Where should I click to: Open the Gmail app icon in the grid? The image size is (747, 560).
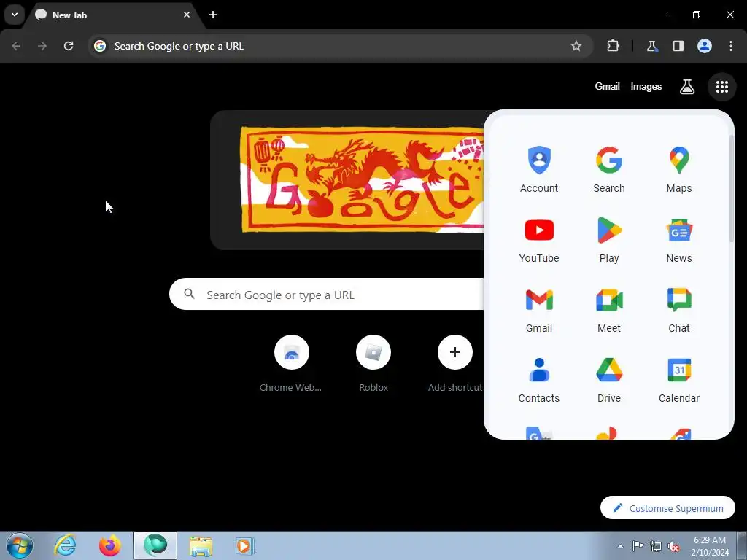pyautogui.click(x=539, y=309)
